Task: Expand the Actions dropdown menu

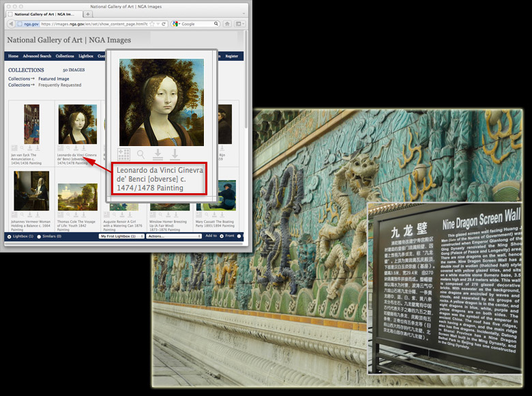Action: pyautogui.click(x=174, y=236)
